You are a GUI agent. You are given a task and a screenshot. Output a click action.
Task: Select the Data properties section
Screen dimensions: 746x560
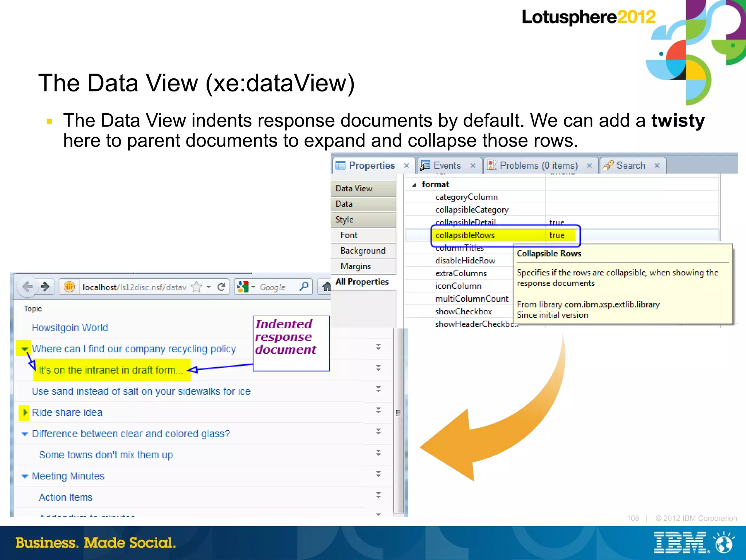[x=363, y=204]
